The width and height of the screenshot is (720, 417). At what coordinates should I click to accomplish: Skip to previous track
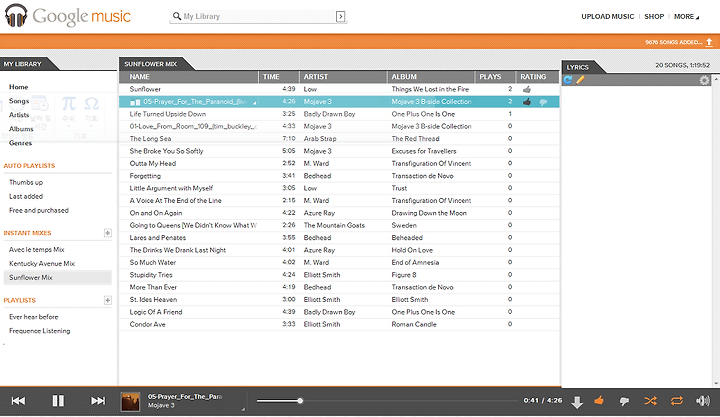(18, 401)
